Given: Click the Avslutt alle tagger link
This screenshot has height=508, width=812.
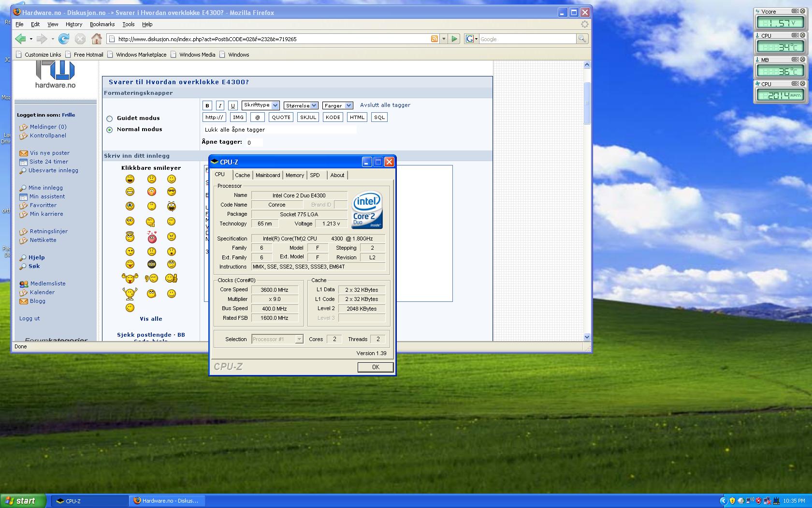Looking at the screenshot, I should (x=385, y=105).
